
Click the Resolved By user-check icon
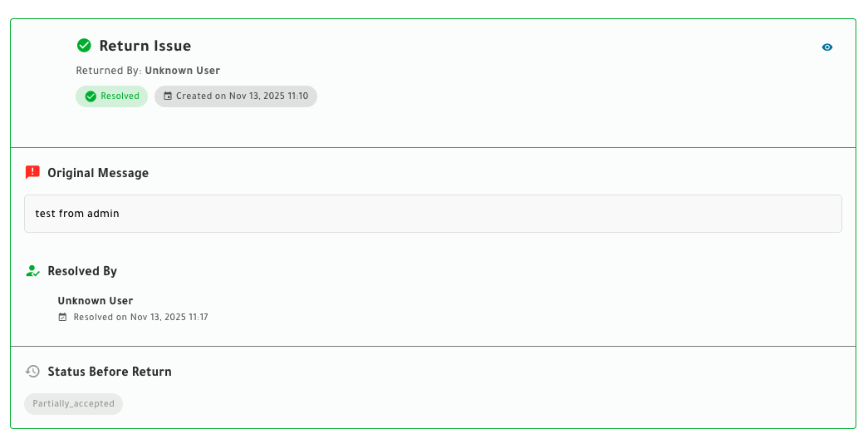32,271
